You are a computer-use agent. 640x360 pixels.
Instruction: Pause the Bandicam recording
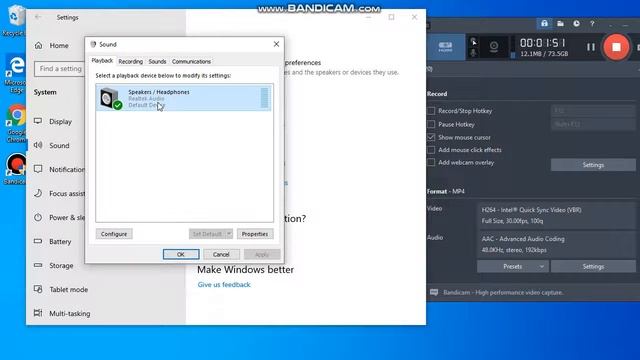pos(591,47)
